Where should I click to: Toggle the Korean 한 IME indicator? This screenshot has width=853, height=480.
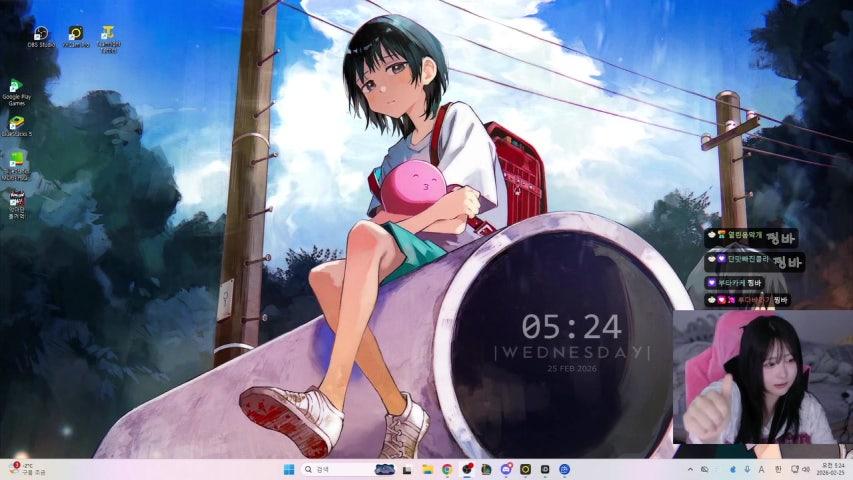tap(778, 469)
